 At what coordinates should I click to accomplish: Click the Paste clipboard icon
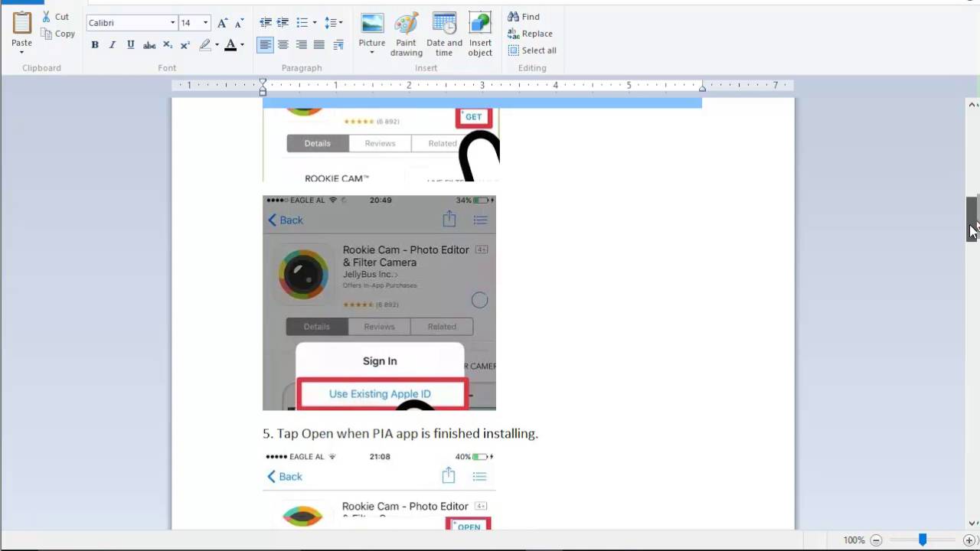pyautogui.click(x=21, y=24)
